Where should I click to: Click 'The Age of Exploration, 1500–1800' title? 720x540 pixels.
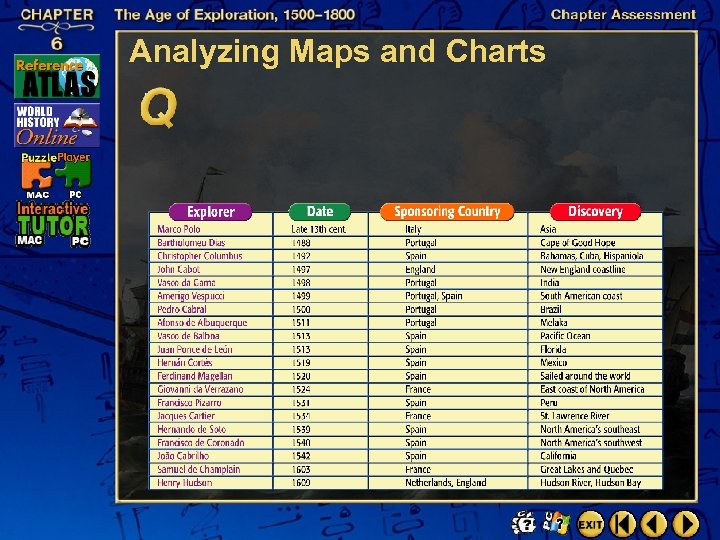pyautogui.click(x=235, y=15)
